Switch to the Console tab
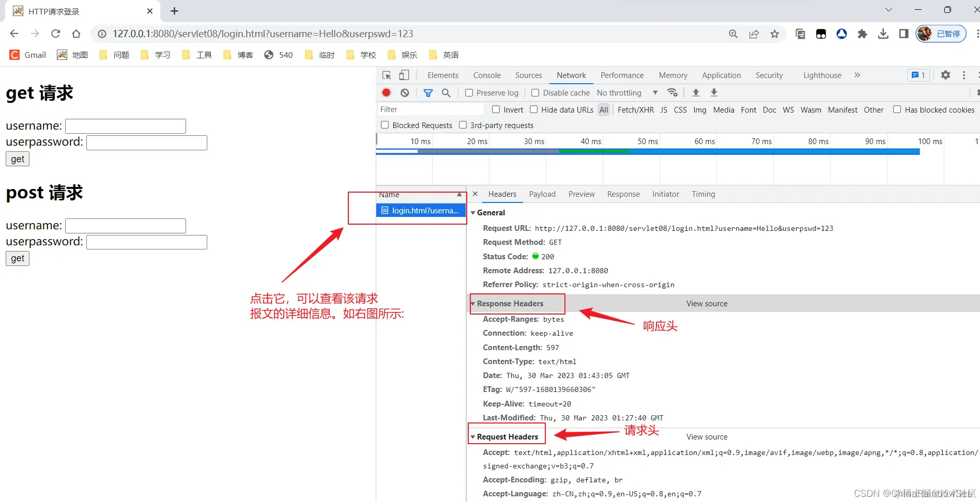The image size is (980, 502). pyautogui.click(x=487, y=75)
